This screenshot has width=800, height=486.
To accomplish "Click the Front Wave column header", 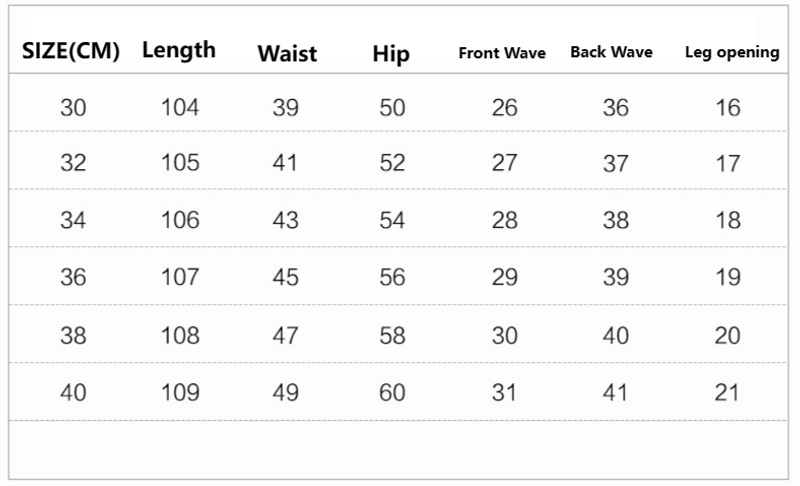I will (502, 53).
